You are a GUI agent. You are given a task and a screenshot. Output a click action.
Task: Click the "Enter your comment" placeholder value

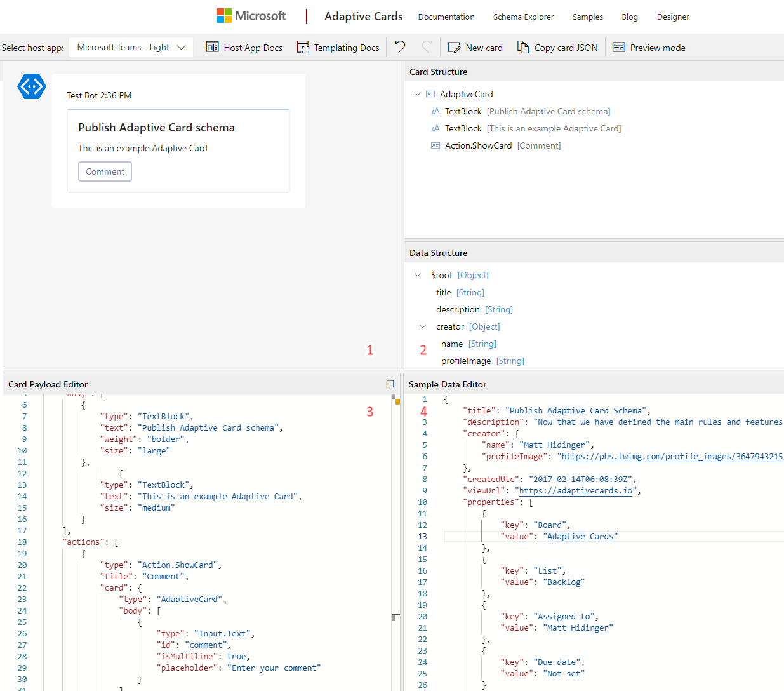tap(274, 668)
